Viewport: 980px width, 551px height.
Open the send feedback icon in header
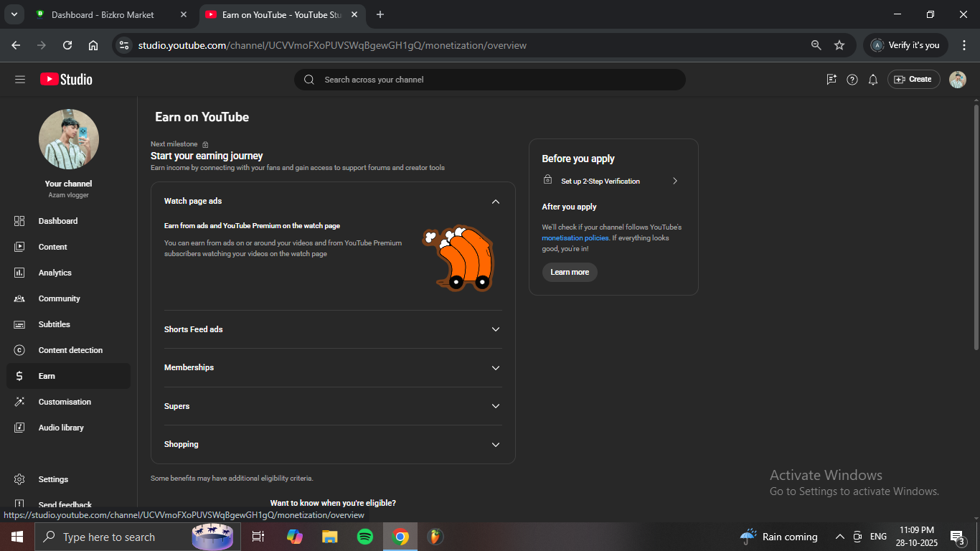tap(831, 80)
